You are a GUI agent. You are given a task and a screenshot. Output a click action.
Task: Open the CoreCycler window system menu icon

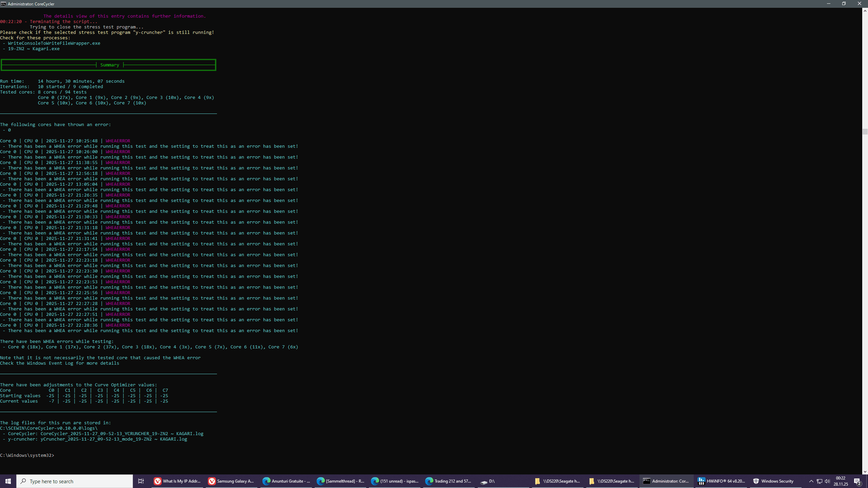click(x=3, y=4)
